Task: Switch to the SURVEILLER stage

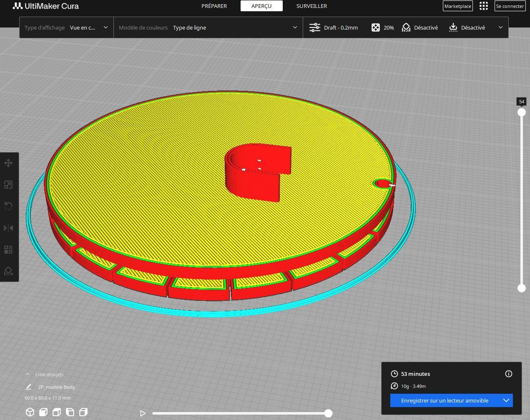Action: [x=311, y=6]
